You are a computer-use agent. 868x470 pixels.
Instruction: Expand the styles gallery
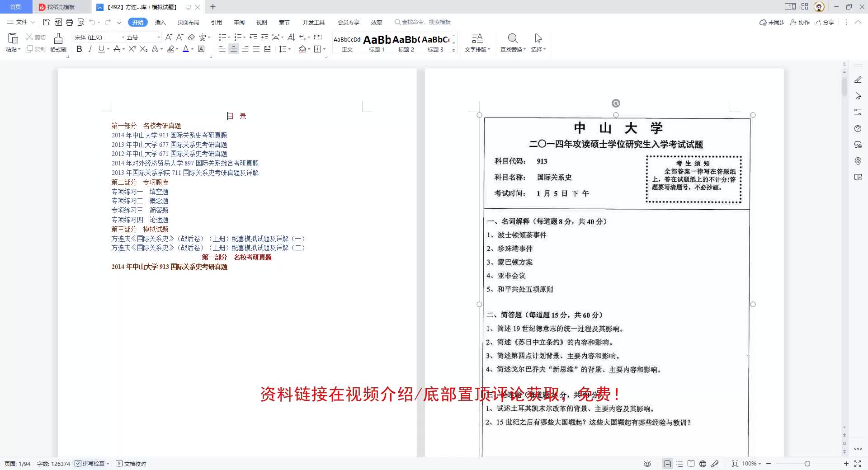453,51
